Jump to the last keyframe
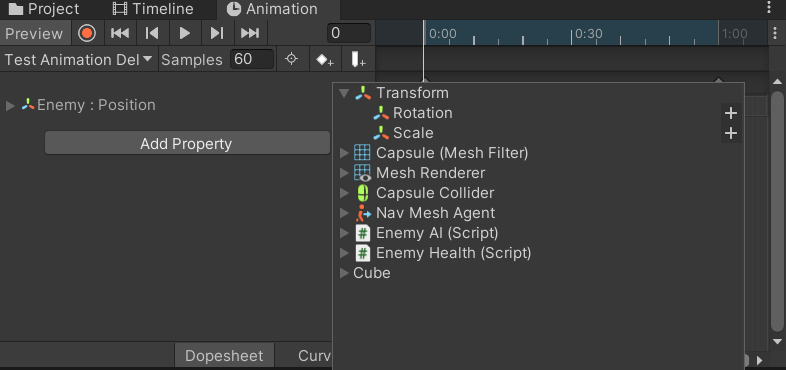 [250, 34]
